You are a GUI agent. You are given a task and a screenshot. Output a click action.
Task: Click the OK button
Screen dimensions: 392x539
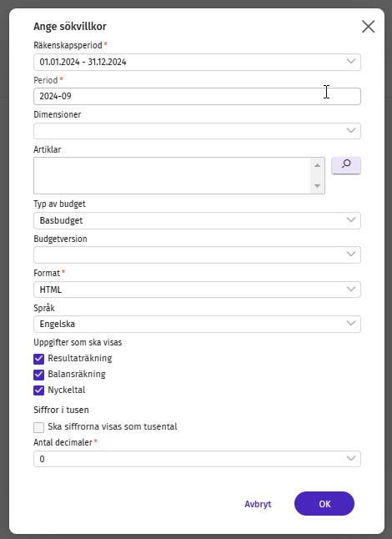point(324,504)
